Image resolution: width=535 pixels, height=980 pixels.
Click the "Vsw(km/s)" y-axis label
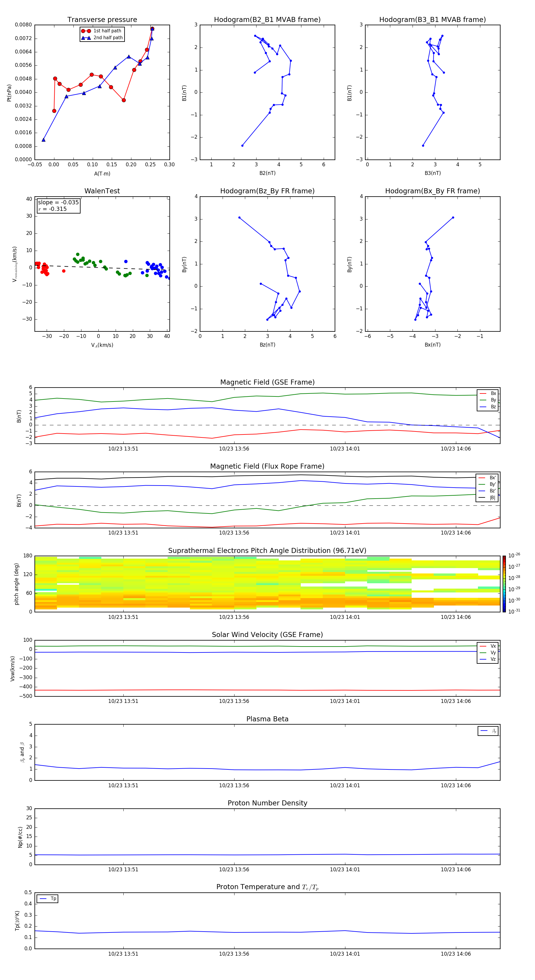[x=12, y=668]
